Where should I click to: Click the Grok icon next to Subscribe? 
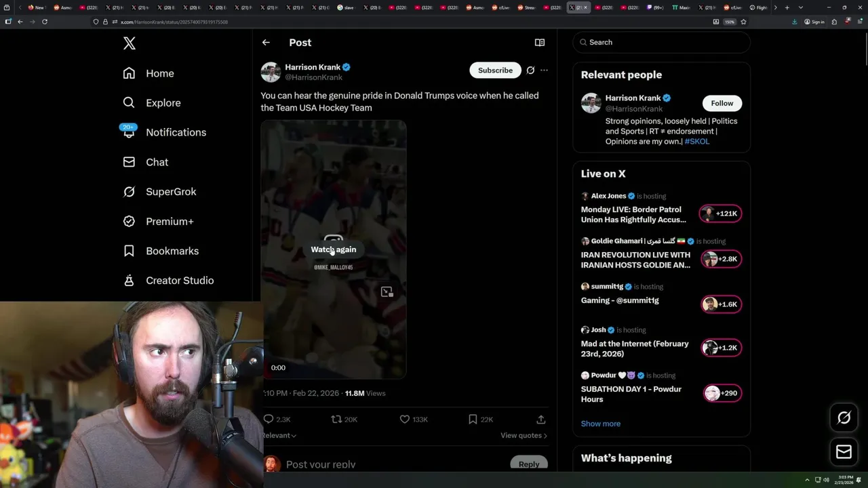coord(530,70)
